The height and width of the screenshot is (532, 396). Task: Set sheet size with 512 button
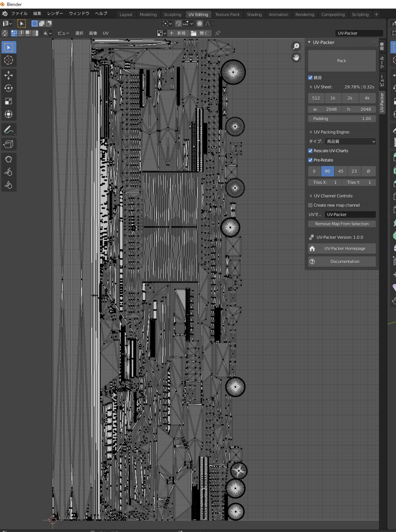tap(316, 98)
